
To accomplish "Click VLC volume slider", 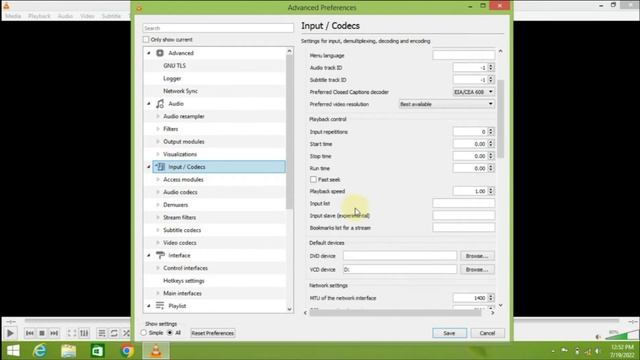I will tap(622, 335).
